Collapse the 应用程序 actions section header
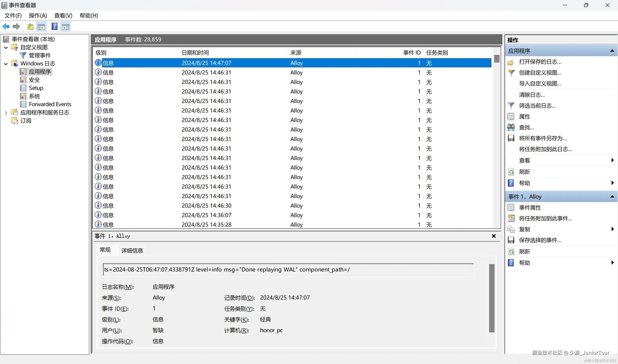Screen dimensions: 618x364 click(x=612, y=51)
